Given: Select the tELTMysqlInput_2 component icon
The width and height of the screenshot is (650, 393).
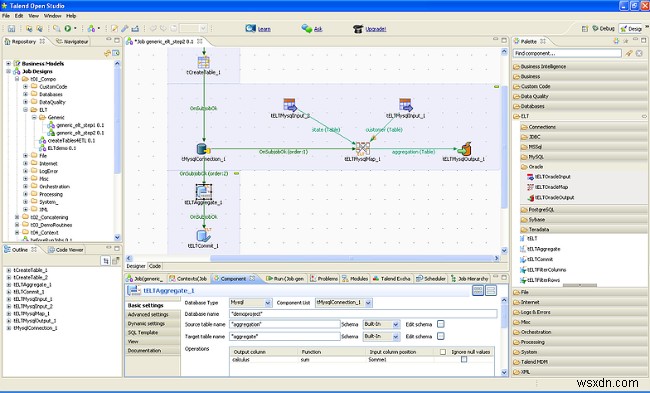Looking at the screenshot, I should (290, 105).
